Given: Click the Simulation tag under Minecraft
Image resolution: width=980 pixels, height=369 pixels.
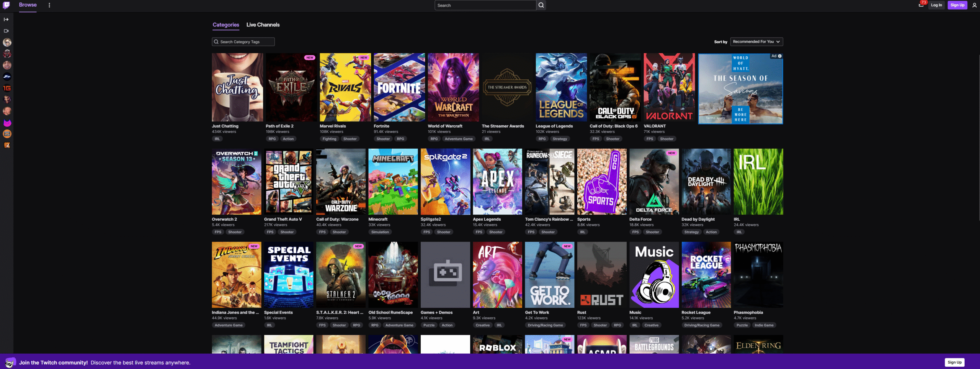Looking at the screenshot, I should pyautogui.click(x=380, y=232).
